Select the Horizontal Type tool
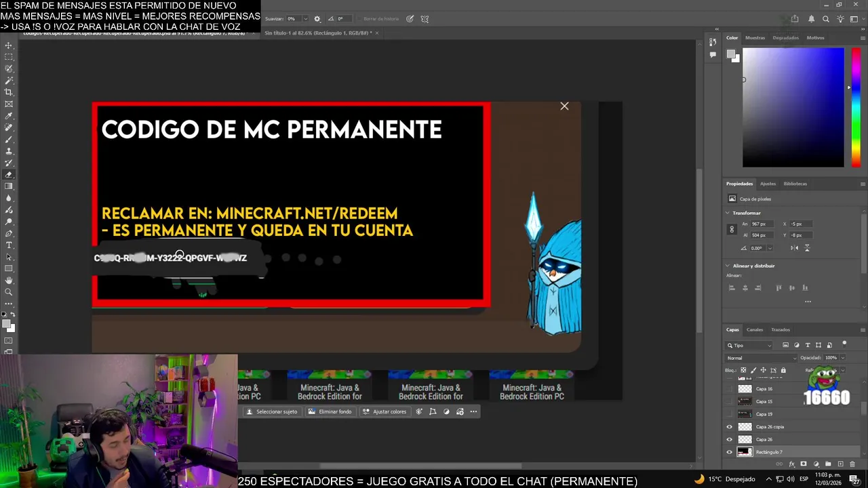Viewport: 868px width, 488px height. [9, 245]
